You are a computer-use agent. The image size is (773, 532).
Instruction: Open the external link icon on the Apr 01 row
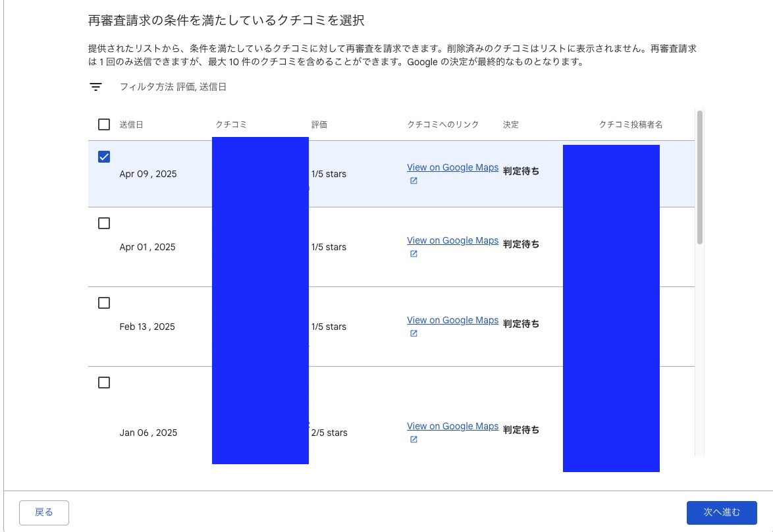(x=413, y=253)
